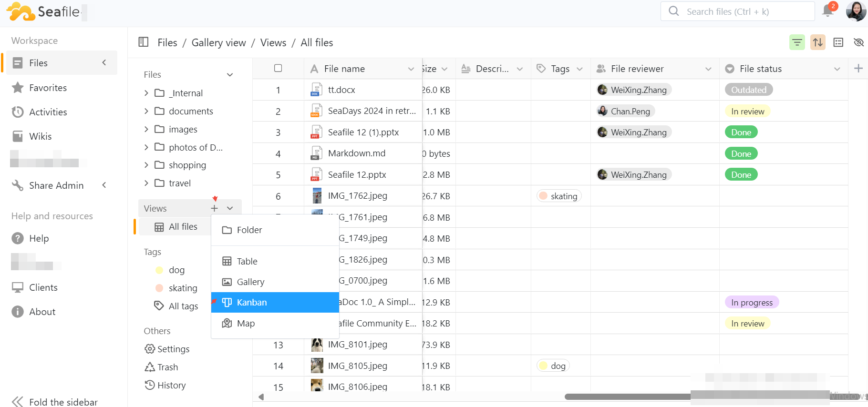Click the row detail layout icon
868x407 pixels.
pyautogui.click(x=838, y=42)
